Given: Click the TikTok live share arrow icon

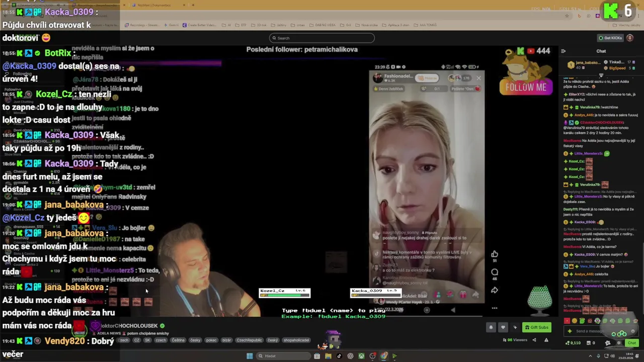Looking at the screenshot, I should 475,295.
